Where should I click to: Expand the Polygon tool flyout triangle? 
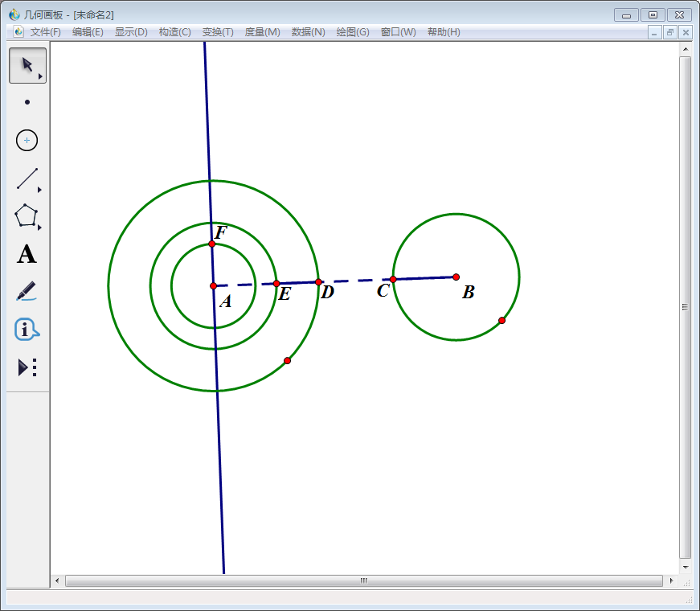[x=39, y=228]
